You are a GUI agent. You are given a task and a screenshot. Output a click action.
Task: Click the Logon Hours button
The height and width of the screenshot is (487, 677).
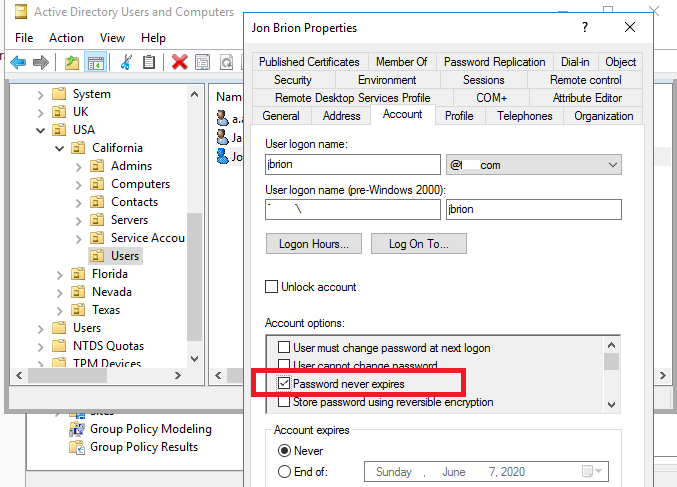click(x=314, y=244)
